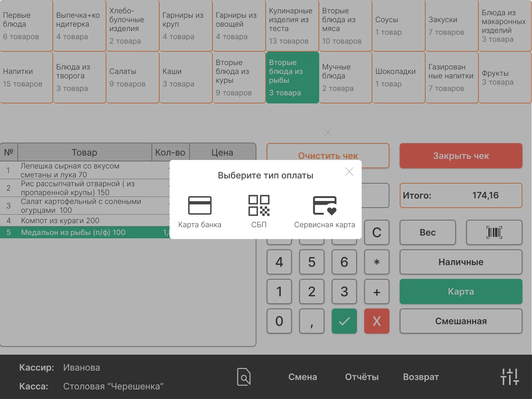Viewport: 532px width, 399px height.
Task: Click the Цена column header
Action: (x=222, y=152)
